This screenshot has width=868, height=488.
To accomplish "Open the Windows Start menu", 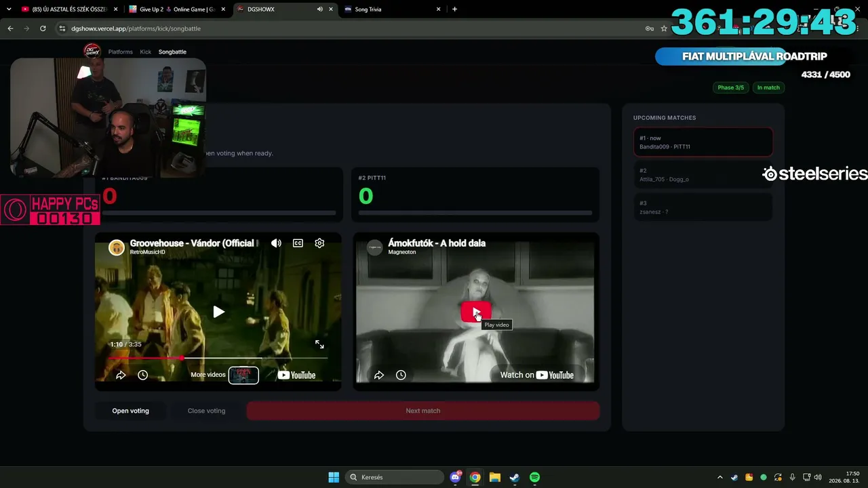I will coord(334,477).
